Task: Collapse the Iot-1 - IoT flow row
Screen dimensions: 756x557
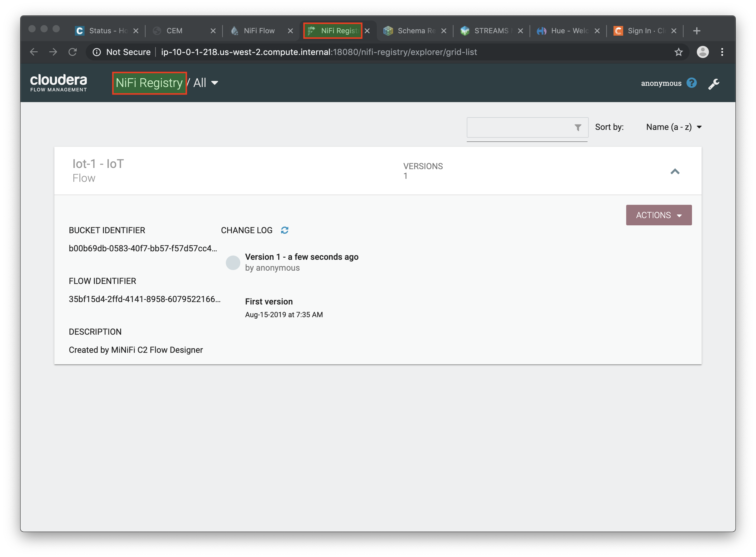Action: point(675,171)
